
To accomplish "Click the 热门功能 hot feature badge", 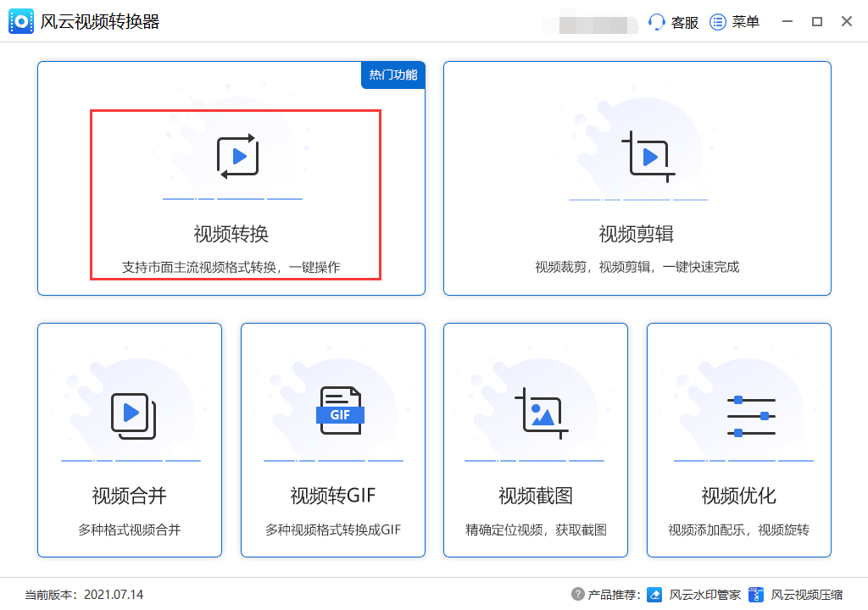I will click(x=392, y=75).
